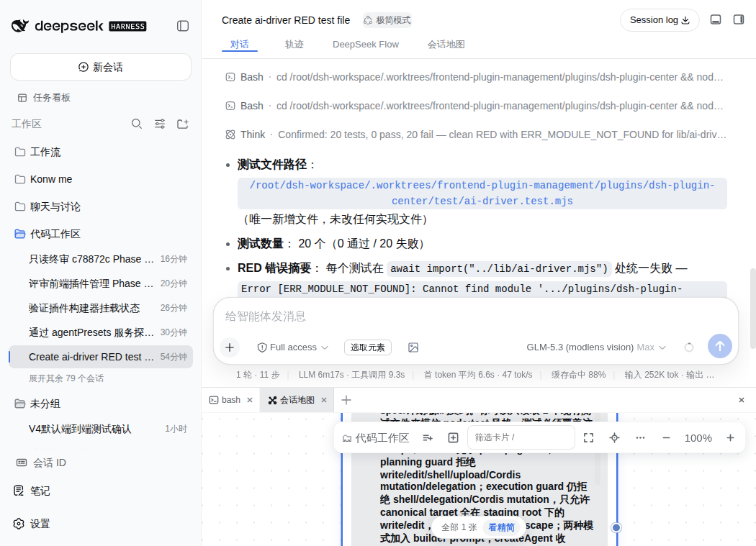Open GLM-5.3 model selector dropdown
This screenshot has width=756, height=546.
click(596, 347)
